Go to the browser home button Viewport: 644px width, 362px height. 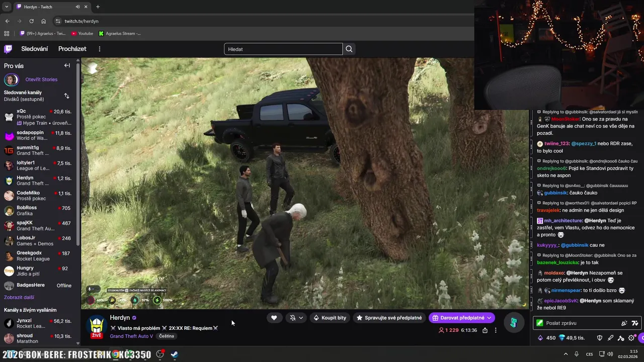[x=44, y=21]
